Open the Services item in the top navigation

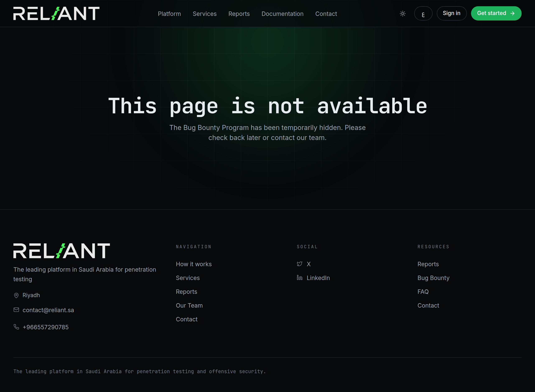(205, 14)
